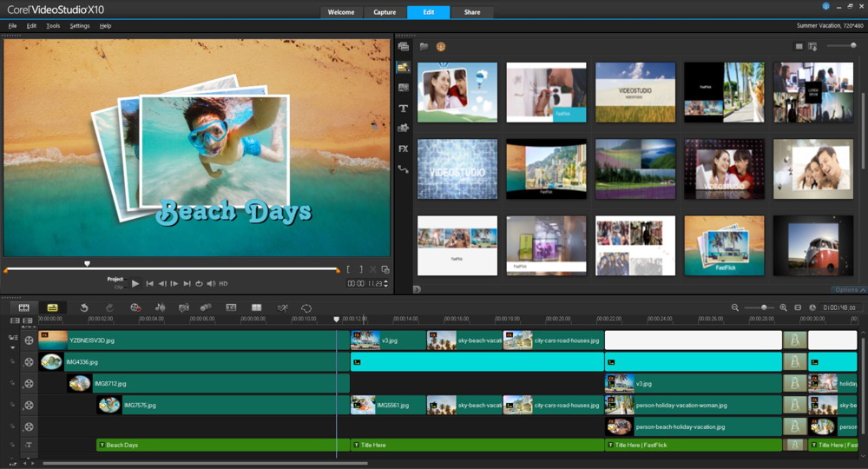Image resolution: width=868 pixels, height=469 pixels.
Task: Play the project preview
Action: click(135, 283)
